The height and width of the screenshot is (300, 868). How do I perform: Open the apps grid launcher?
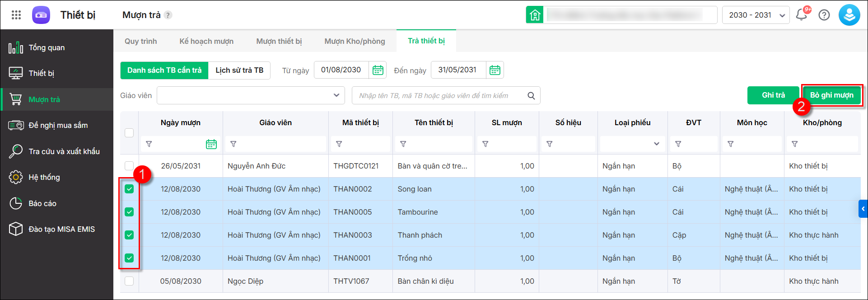coord(16,15)
